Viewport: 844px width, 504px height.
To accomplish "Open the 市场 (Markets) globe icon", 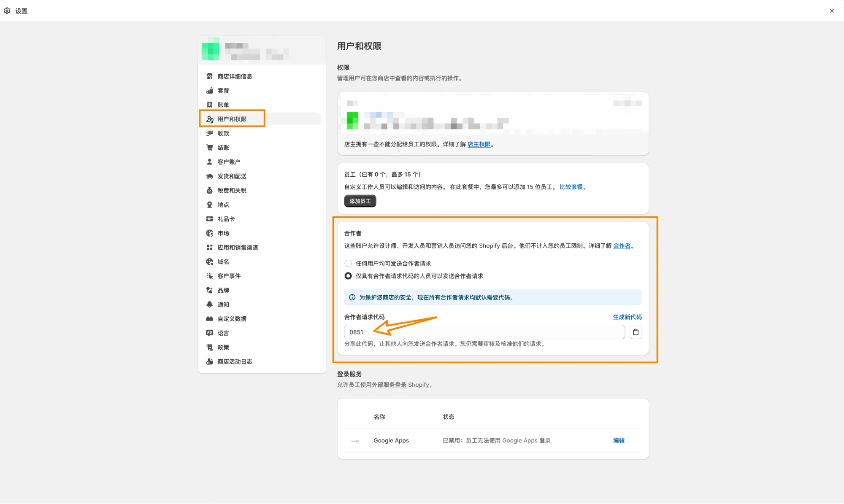I will (x=209, y=233).
